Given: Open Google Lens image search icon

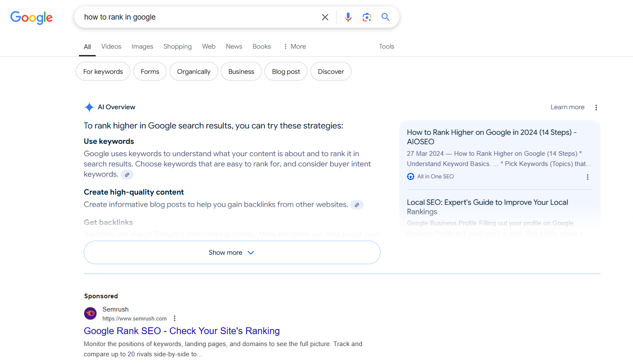Looking at the screenshot, I should (x=367, y=17).
